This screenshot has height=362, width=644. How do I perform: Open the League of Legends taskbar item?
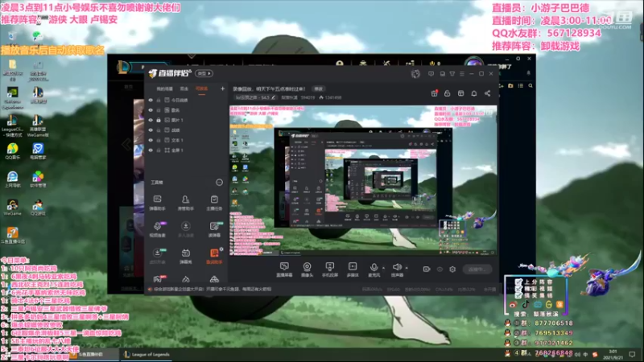point(147,354)
